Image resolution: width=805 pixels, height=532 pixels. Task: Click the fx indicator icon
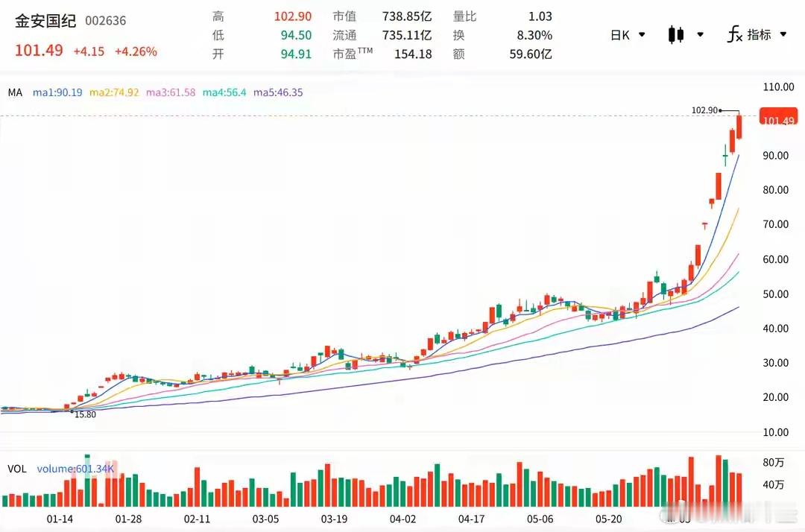pyautogui.click(x=735, y=34)
